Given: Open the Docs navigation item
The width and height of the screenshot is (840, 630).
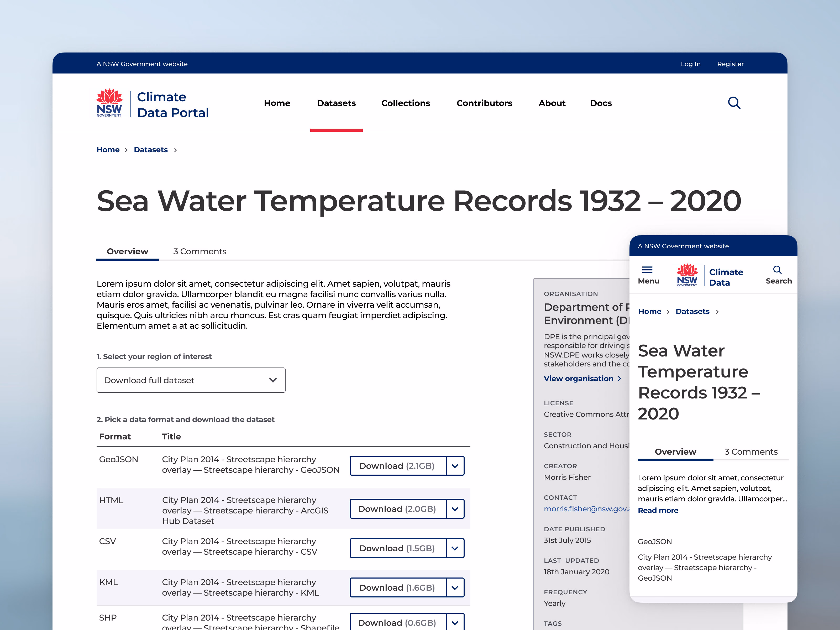Looking at the screenshot, I should [601, 103].
